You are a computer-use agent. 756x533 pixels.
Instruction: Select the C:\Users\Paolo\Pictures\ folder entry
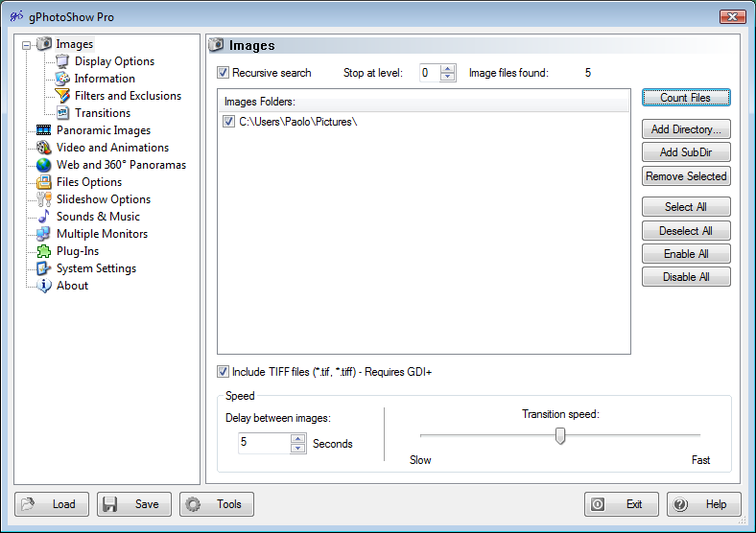[x=298, y=122]
